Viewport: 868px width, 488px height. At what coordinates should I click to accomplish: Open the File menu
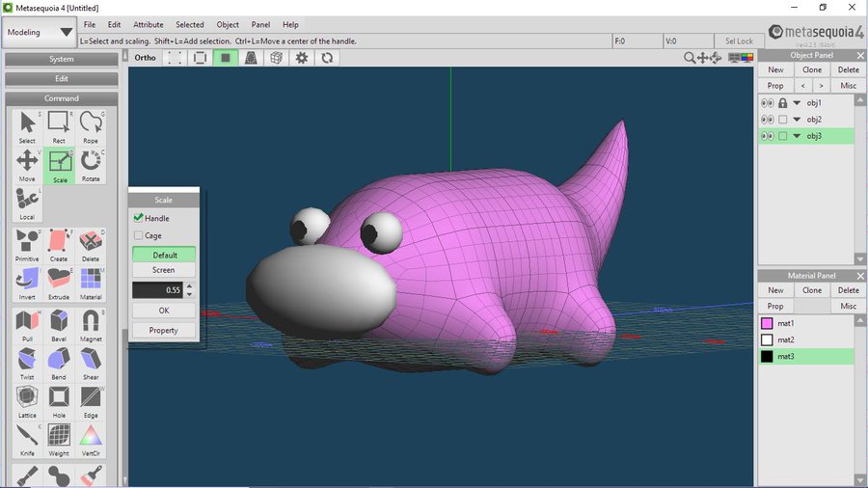(89, 24)
